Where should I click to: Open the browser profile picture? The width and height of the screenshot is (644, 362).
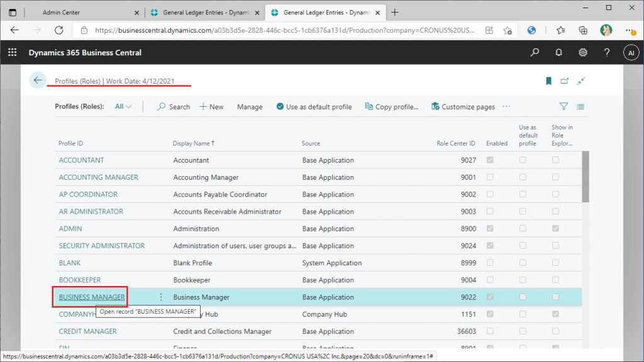(606, 30)
